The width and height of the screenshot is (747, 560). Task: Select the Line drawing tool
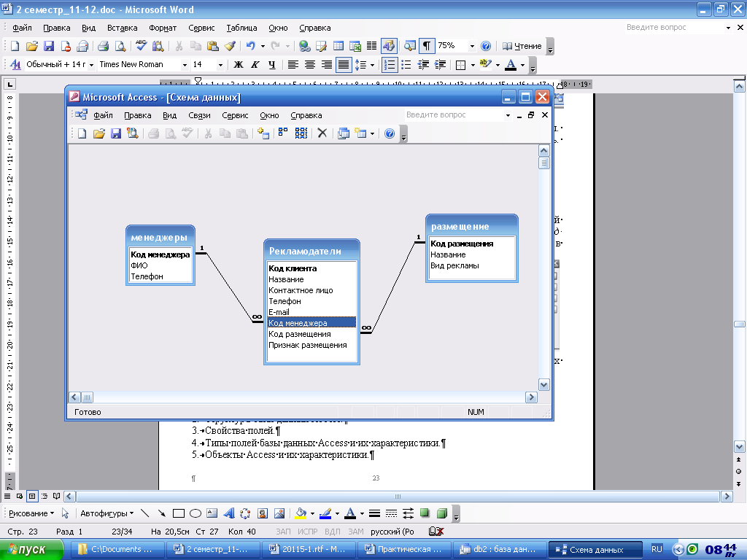pyautogui.click(x=145, y=513)
